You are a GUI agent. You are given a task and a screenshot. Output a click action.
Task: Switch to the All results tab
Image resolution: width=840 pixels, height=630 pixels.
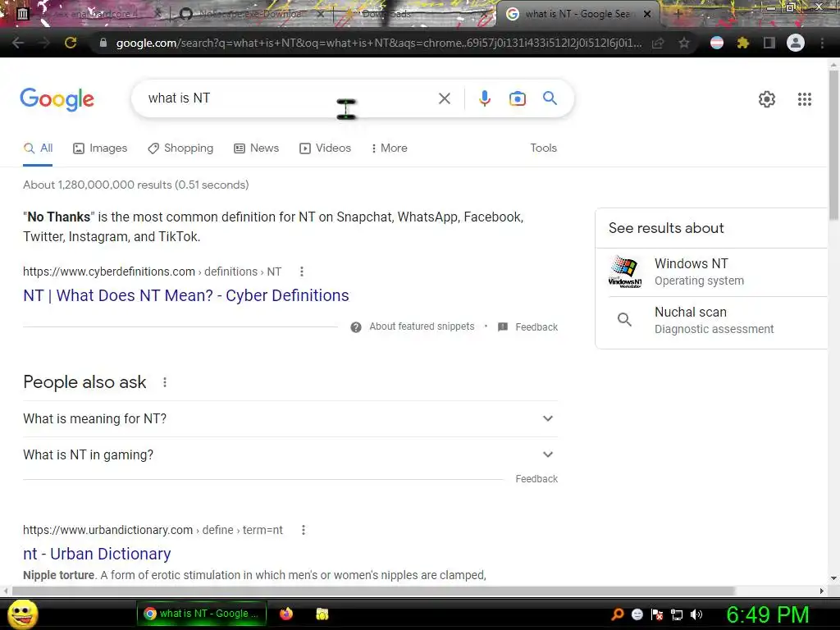pos(38,148)
